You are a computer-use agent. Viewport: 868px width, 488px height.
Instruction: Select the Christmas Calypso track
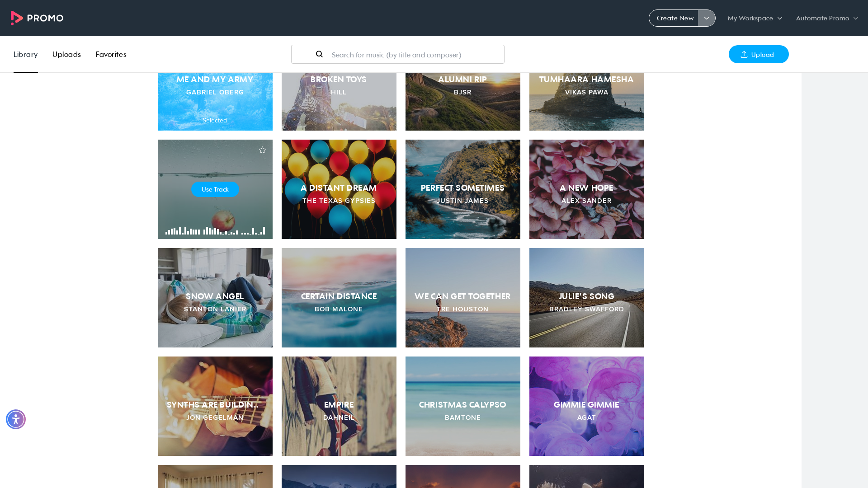463,406
